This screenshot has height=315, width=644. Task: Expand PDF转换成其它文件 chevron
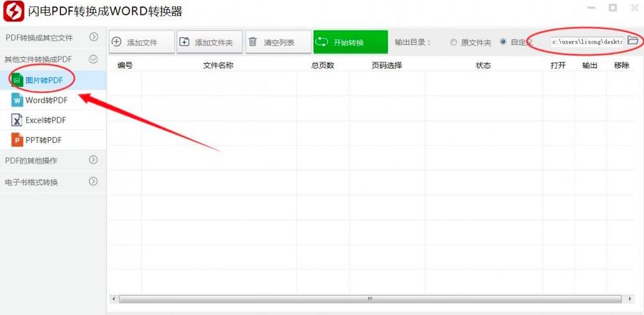93,38
